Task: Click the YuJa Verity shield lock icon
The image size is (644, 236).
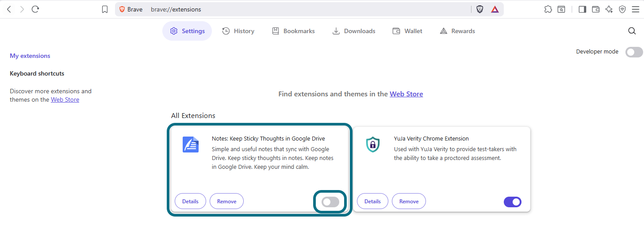Action: point(373,145)
